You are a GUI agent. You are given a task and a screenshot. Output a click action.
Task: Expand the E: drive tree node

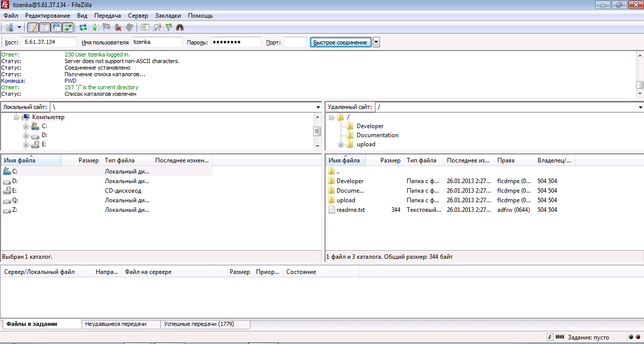(26, 144)
